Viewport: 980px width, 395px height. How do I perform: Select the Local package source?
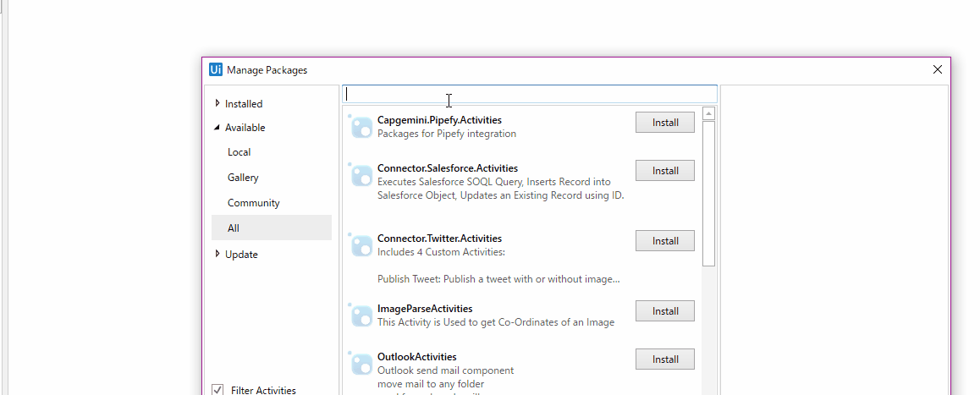(239, 152)
